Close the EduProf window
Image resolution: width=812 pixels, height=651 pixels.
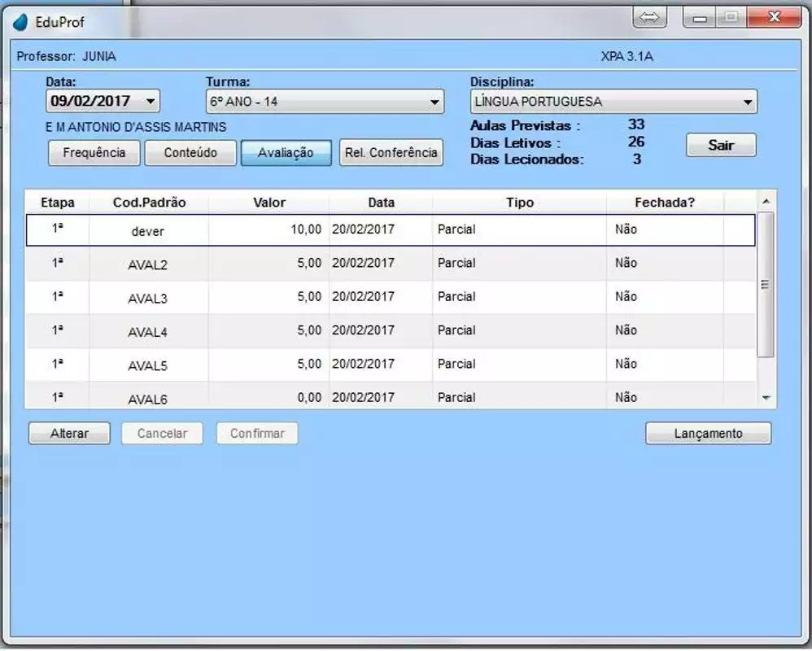pos(773,18)
